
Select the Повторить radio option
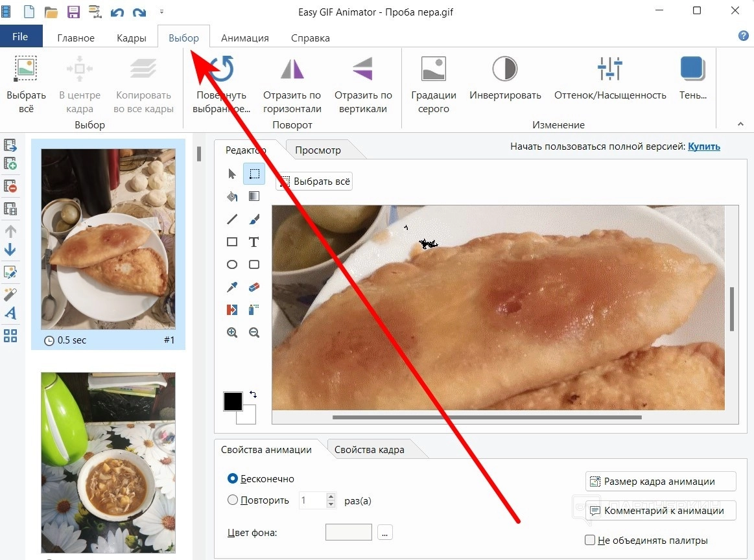232,500
